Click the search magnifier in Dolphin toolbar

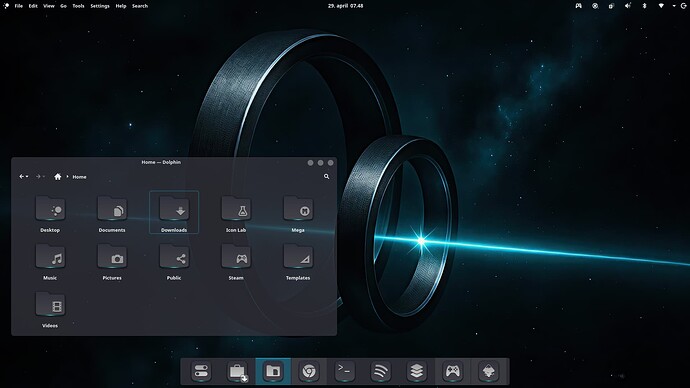click(327, 176)
